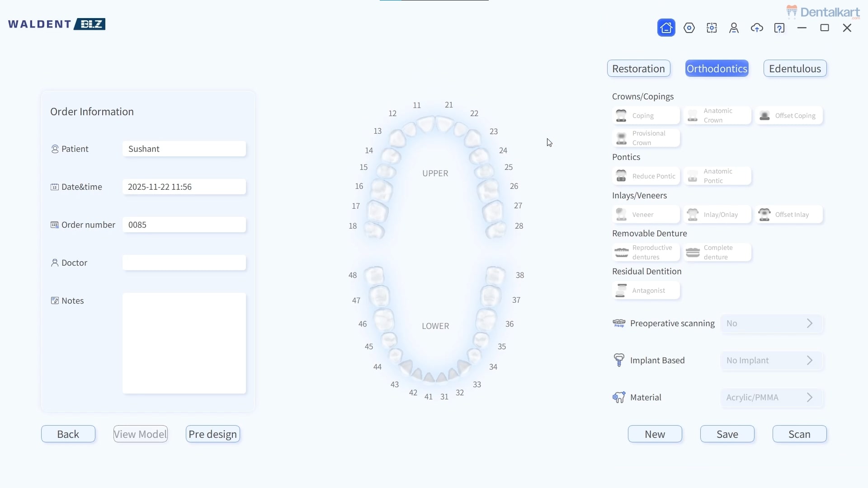Click the Scan button
Screen dimensions: 868x488
pyautogui.click(x=799, y=434)
